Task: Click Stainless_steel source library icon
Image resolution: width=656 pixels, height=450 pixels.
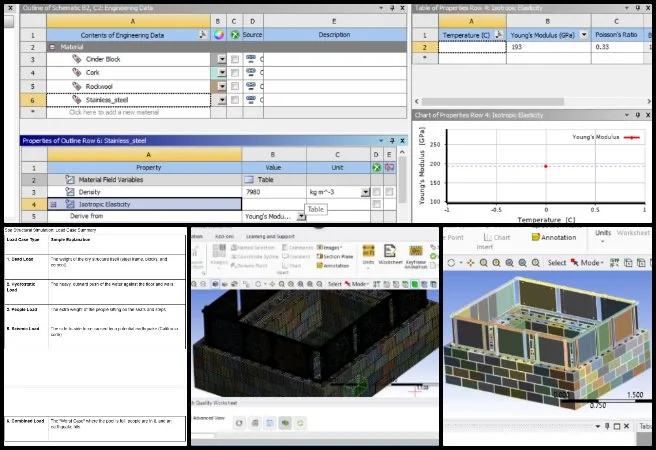Action: pyautogui.click(x=251, y=100)
